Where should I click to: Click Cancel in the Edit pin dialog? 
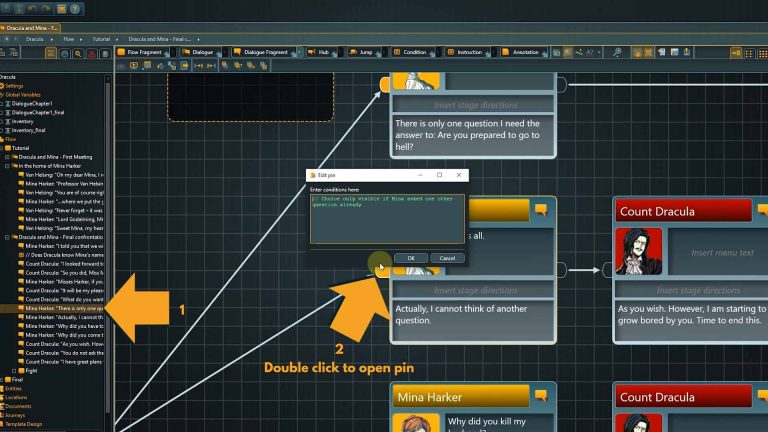click(x=447, y=258)
